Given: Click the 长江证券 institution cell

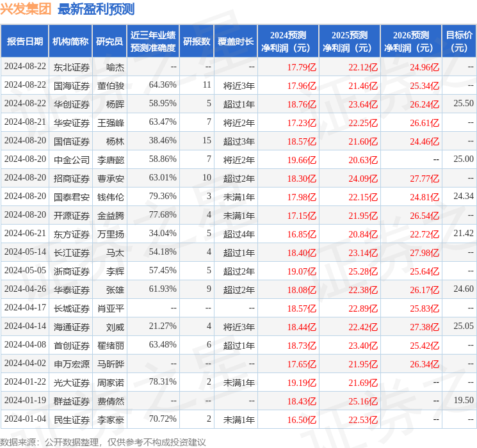Looking at the screenshot, I should click(x=72, y=253).
